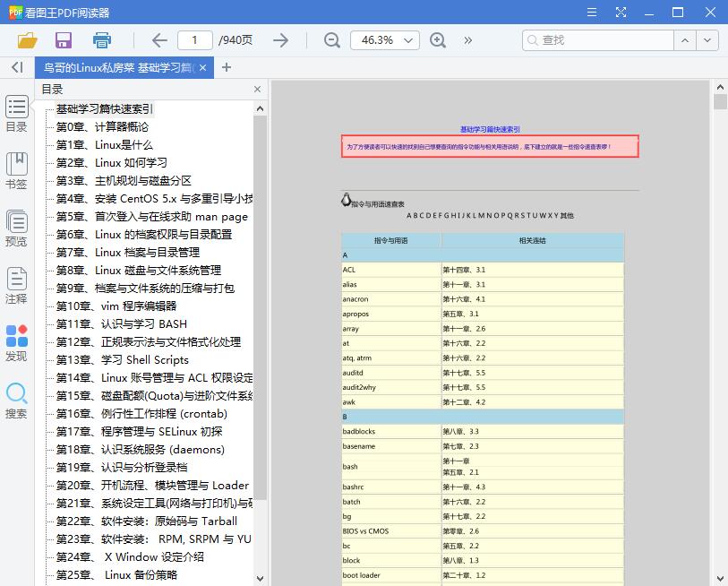728x586 pixels.
Task: Open the 注释 annotations sidebar
Action: [17, 286]
